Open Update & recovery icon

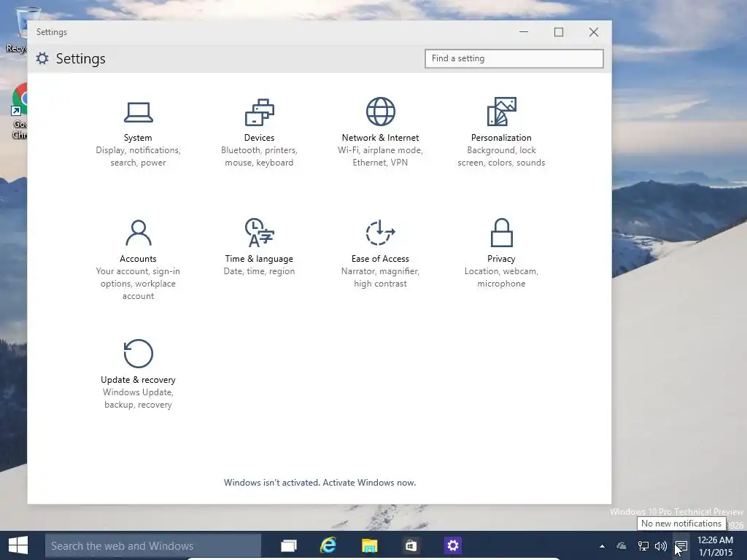138,354
